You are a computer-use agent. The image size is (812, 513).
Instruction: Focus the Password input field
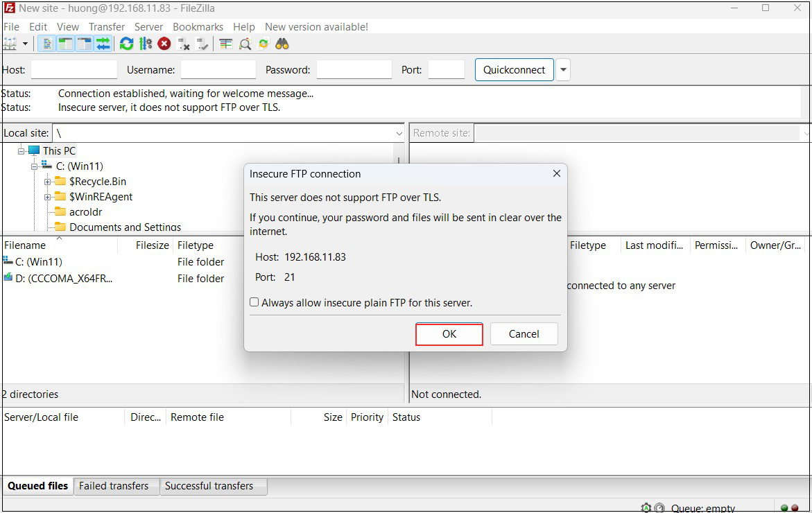pos(354,69)
